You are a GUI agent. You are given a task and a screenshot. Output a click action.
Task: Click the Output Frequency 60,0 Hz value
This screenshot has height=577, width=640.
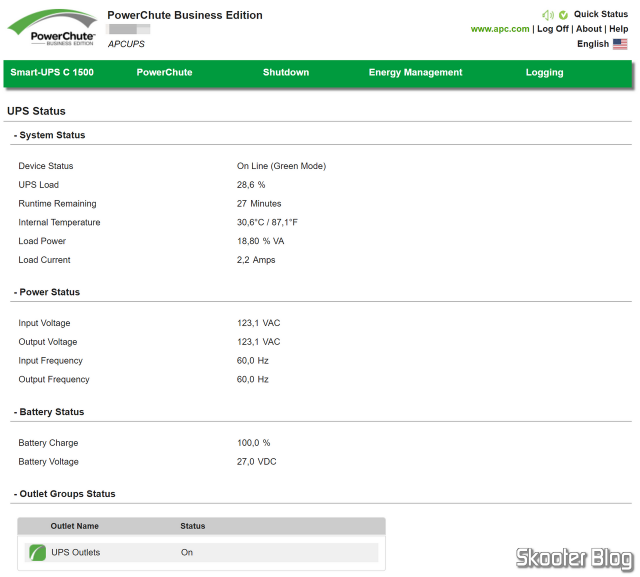tap(253, 379)
